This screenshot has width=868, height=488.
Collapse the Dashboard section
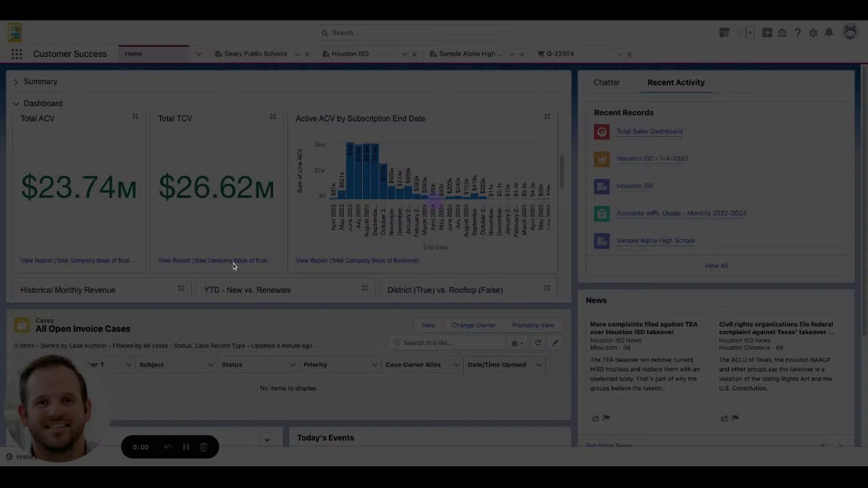pyautogui.click(x=16, y=104)
